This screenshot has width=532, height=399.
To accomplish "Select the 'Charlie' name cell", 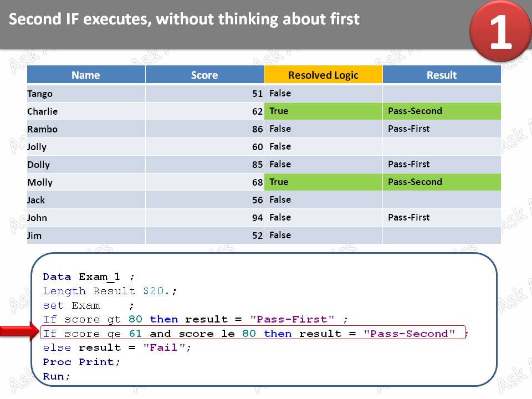I will pos(86,111).
